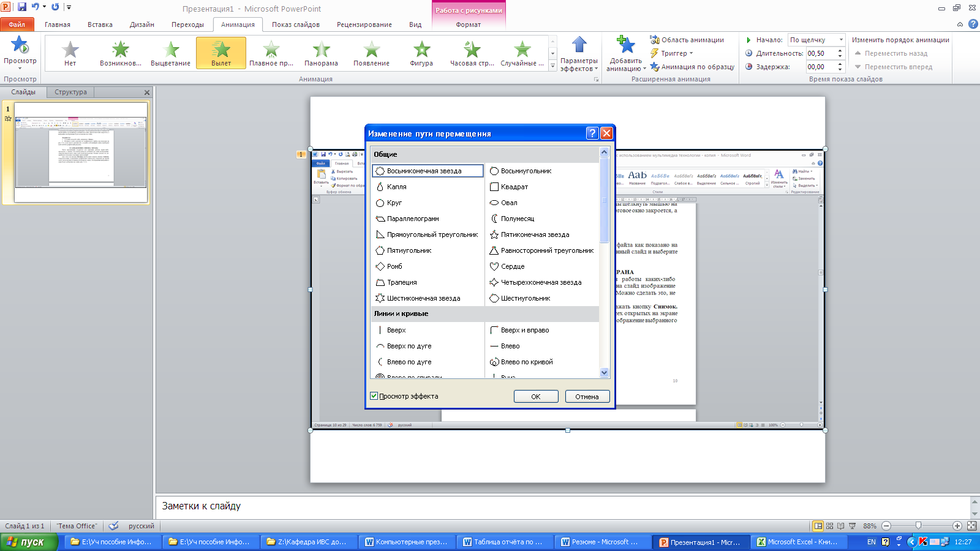
Task: Select the Появление animation effect
Action: tap(372, 53)
